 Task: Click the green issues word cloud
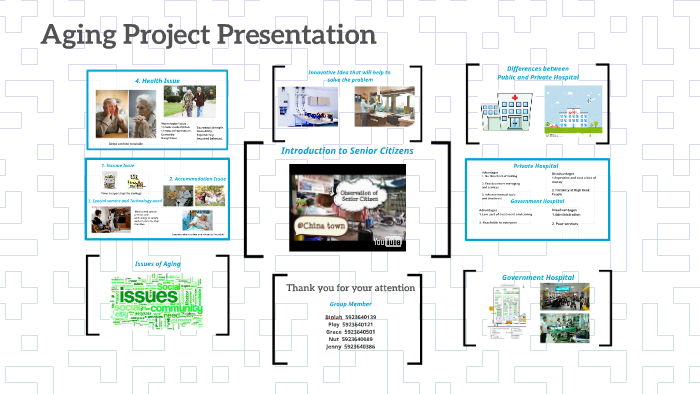tap(157, 302)
